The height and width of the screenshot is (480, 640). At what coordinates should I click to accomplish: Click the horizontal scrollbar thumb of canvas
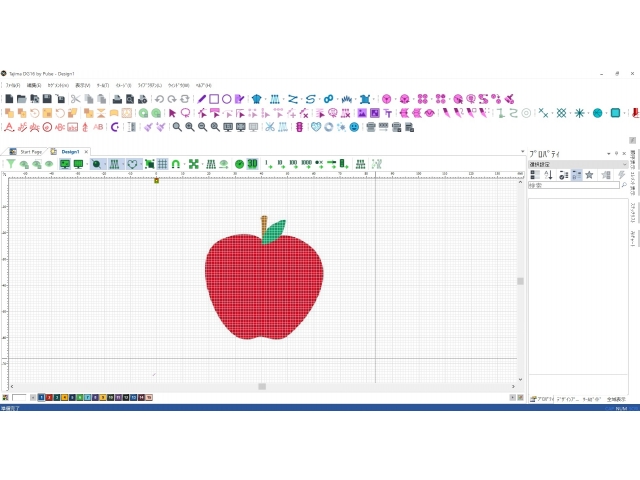pos(262,387)
